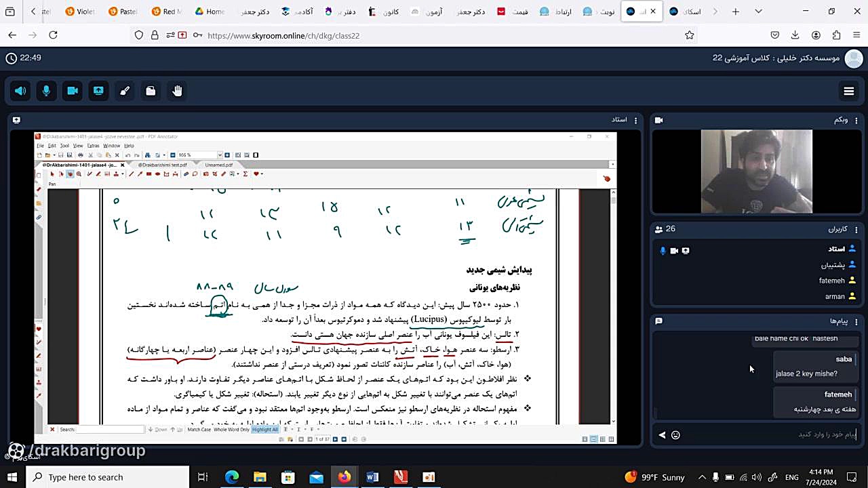This screenshot has width=868, height=488.
Task: Open the emoji picker in chat
Action: point(675,435)
